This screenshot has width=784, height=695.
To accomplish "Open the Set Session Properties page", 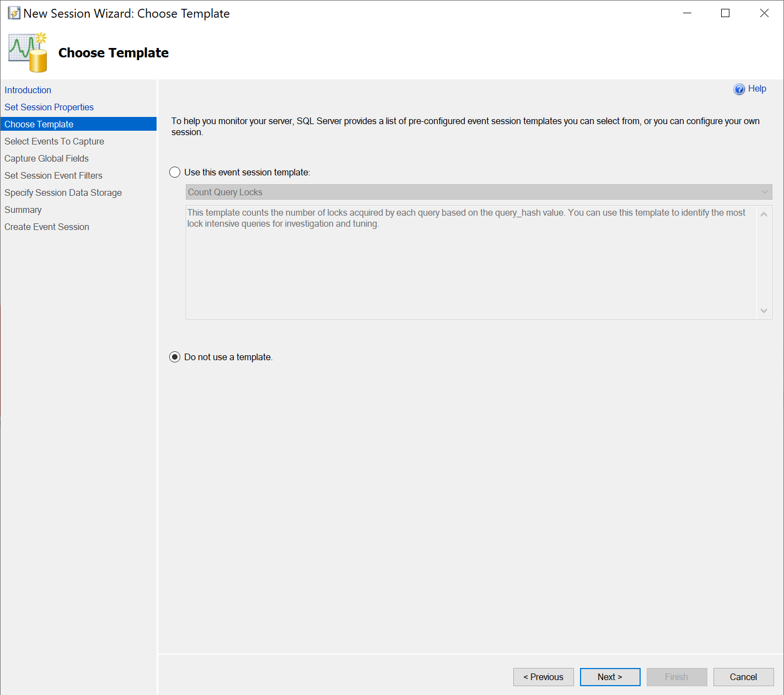I will point(49,107).
